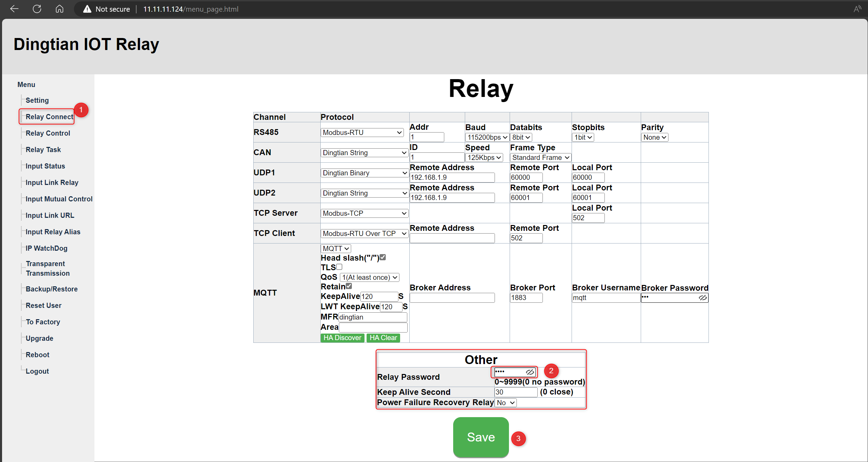Change the Baud rate dropdown
The image size is (868, 462).
486,137
